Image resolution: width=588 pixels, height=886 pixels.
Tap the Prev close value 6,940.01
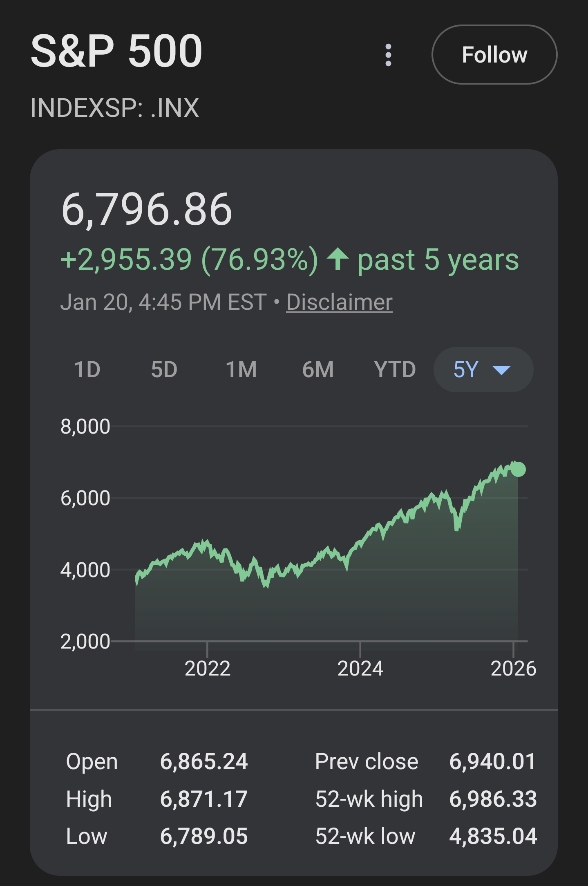(492, 761)
